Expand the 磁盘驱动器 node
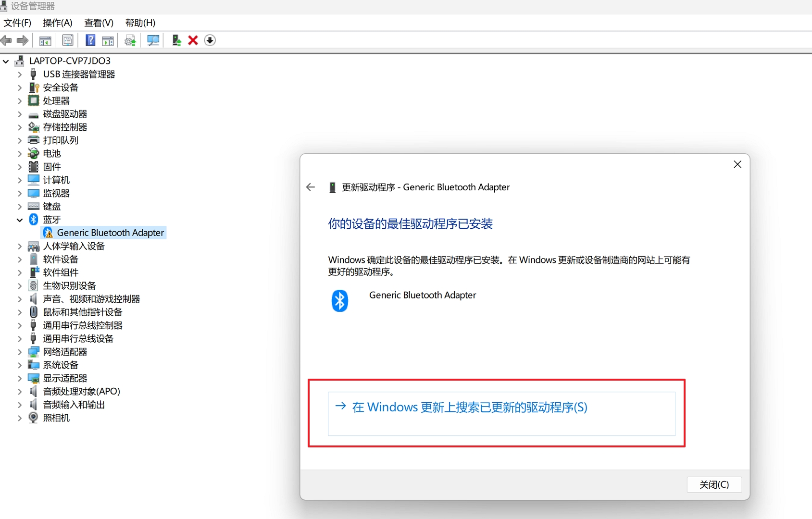 coord(20,114)
